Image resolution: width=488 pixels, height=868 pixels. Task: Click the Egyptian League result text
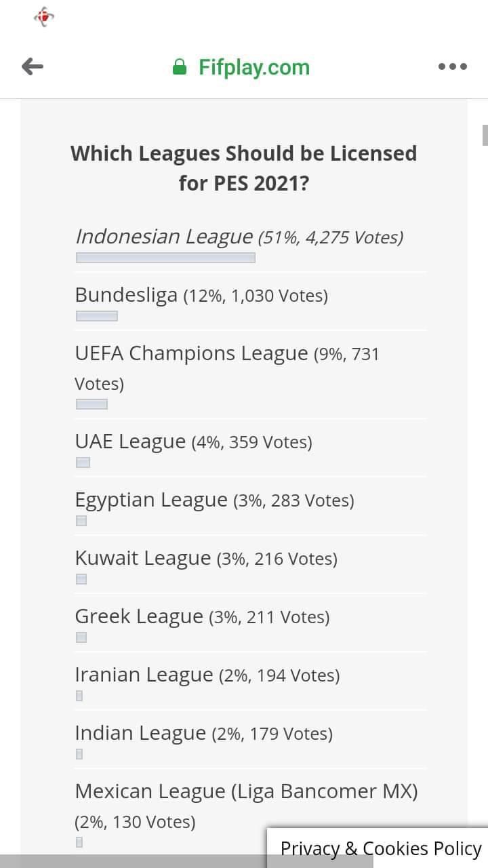pos(214,500)
